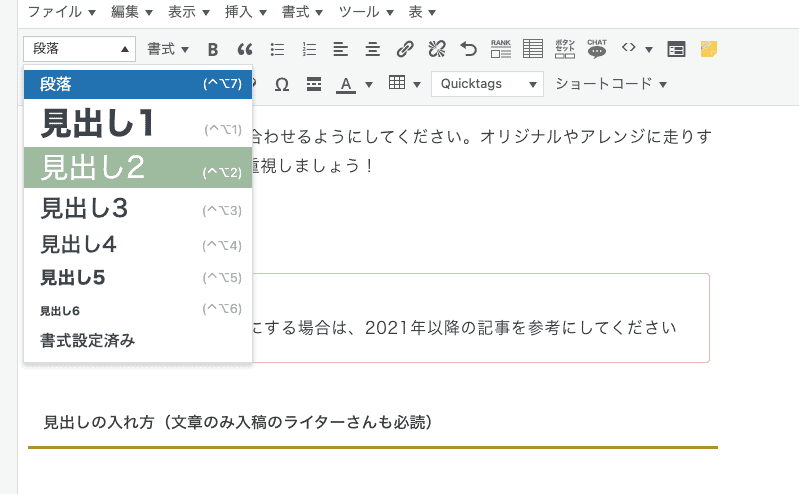Open the ショートコード dropdown

pos(611,84)
